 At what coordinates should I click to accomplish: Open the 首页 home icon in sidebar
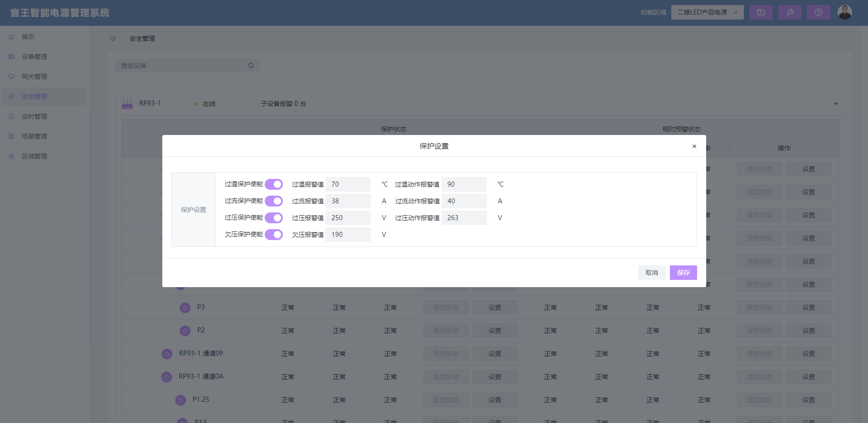click(x=11, y=37)
